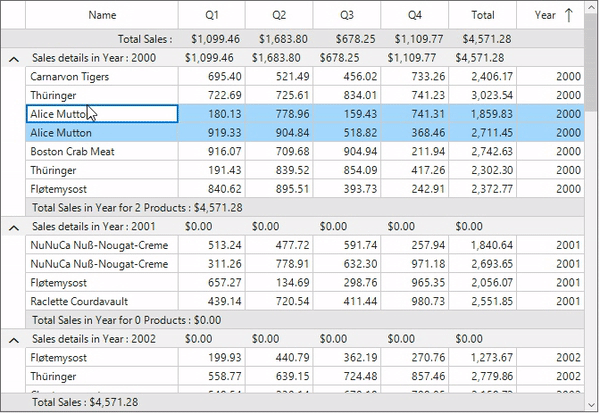The height and width of the screenshot is (414, 600).
Task: Select the Carnarvon Tigers row name cell
Action: [102, 77]
